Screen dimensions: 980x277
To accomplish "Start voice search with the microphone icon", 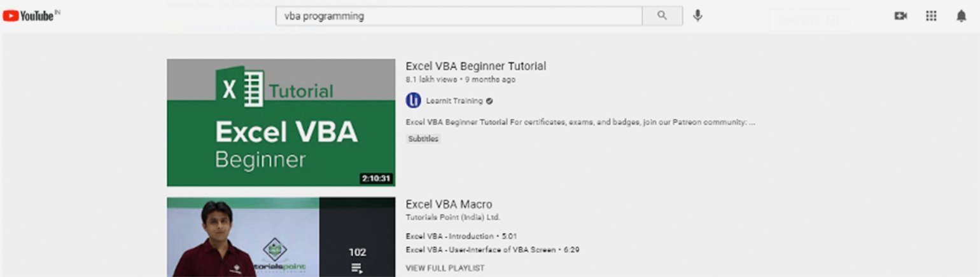I will coord(698,16).
